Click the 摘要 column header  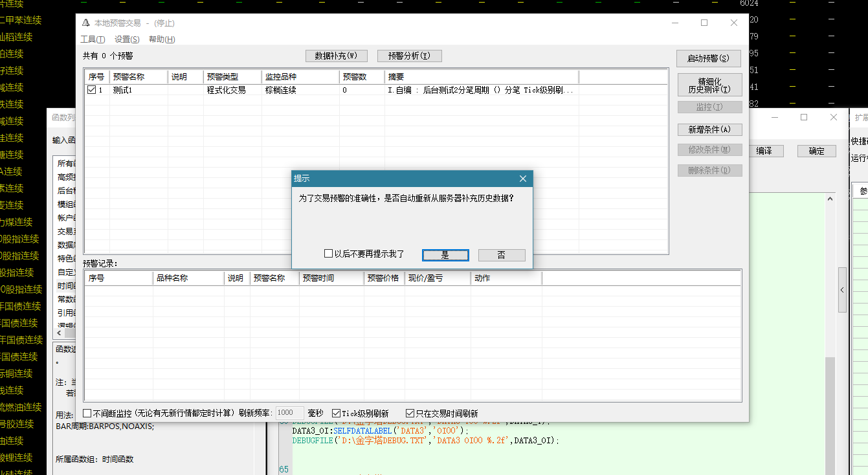point(482,76)
